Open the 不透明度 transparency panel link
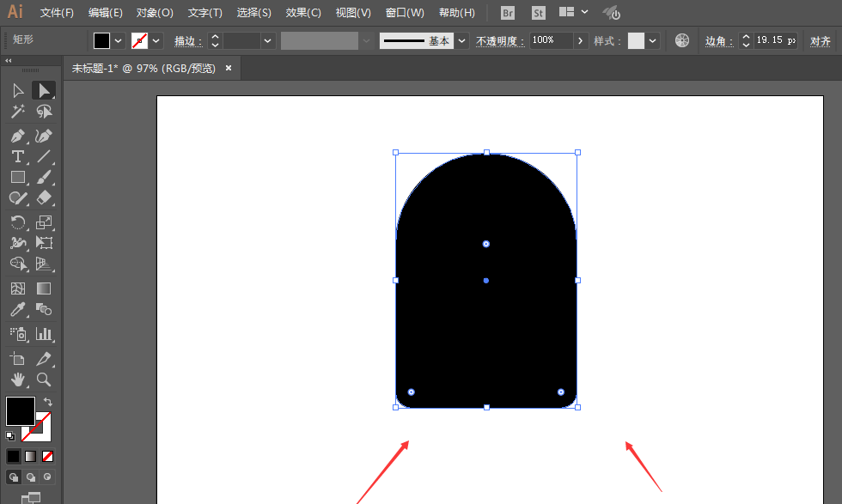 (500, 41)
